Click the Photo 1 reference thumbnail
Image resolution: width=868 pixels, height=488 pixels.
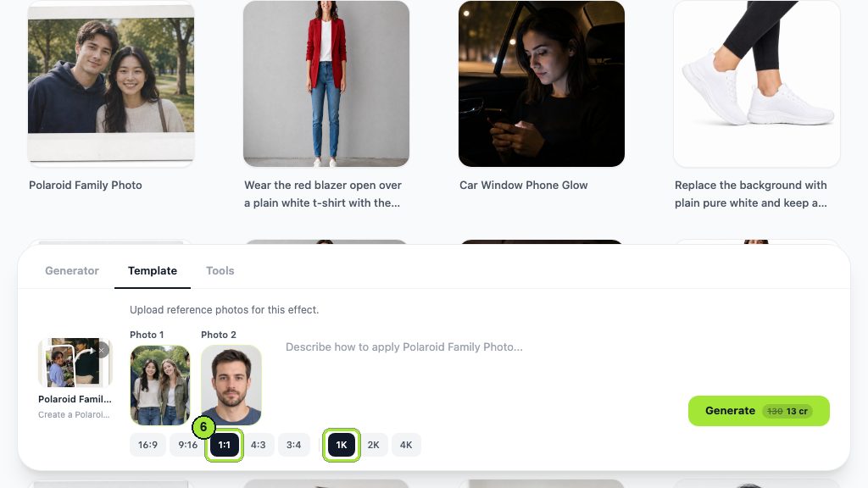(160, 385)
